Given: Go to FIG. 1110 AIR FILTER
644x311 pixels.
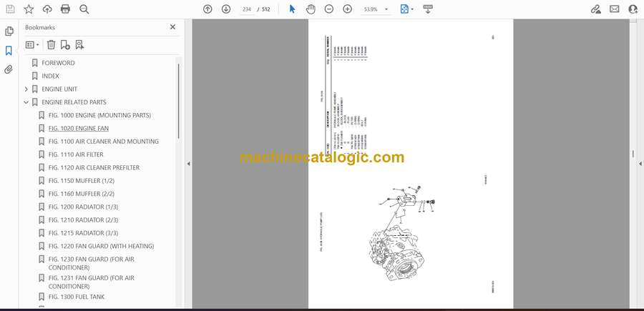Looking at the screenshot, I should pos(76,154).
